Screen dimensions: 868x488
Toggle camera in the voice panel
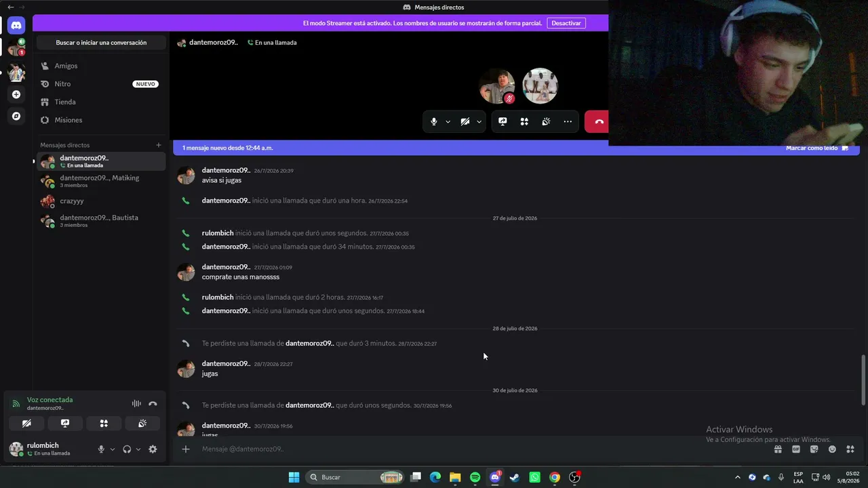(26, 424)
